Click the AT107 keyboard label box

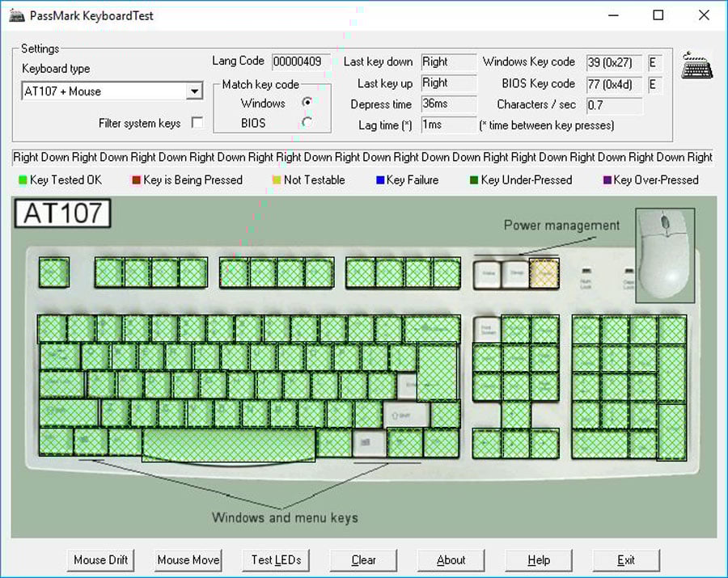(62, 213)
